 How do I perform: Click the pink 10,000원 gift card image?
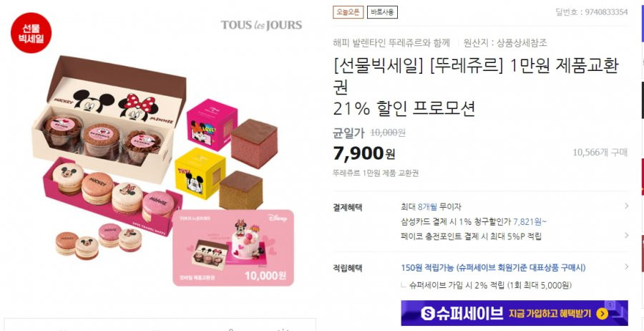233,248
